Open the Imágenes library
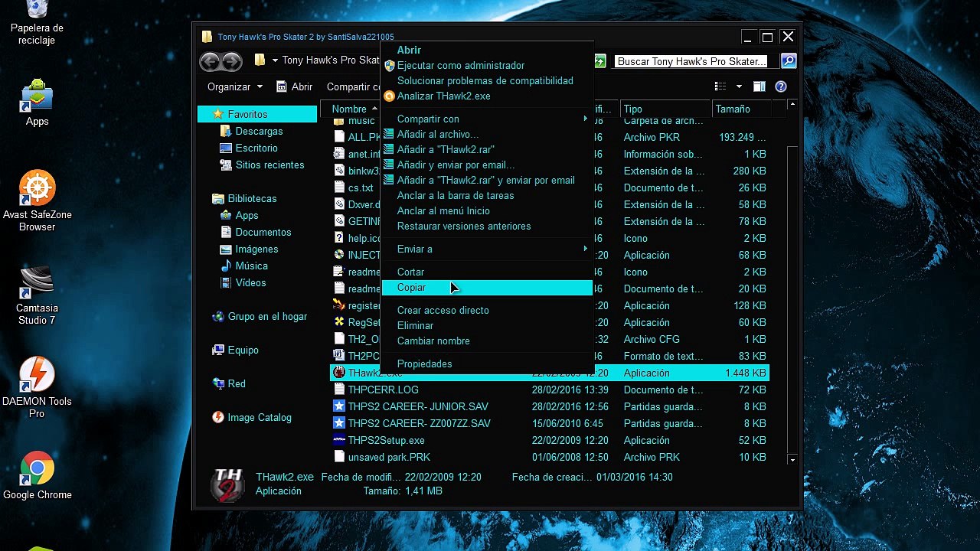 click(256, 249)
